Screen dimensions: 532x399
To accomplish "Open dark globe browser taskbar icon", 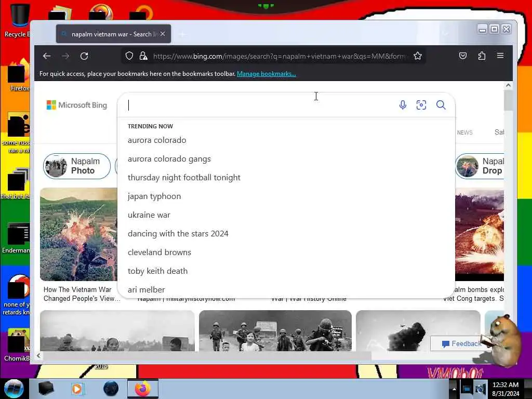I will (x=111, y=389).
